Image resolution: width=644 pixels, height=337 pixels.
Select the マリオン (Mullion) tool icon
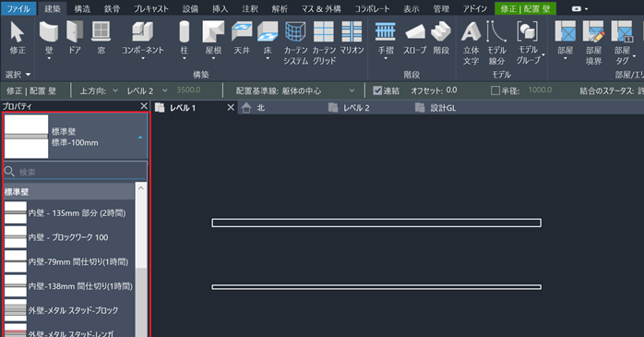coord(352,32)
